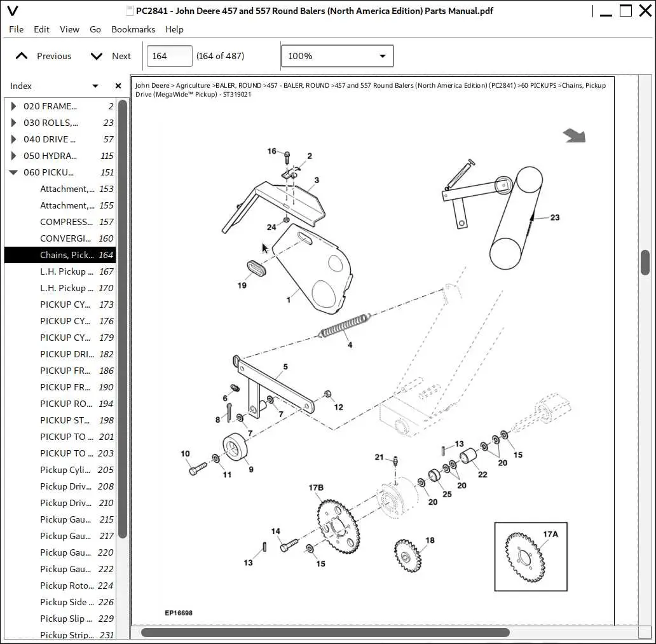Viewport: 656px width, 644px height.
Task: Click the Next button label
Action: click(x=121, y=56)
